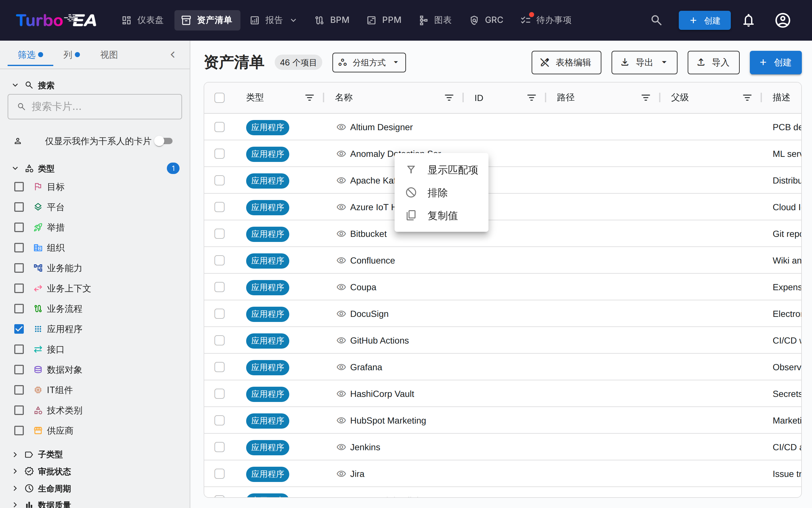Viewport: 812px width, 508px height.
Task: Switch to the 视图 tab
Action: click(x=109, y=55)
